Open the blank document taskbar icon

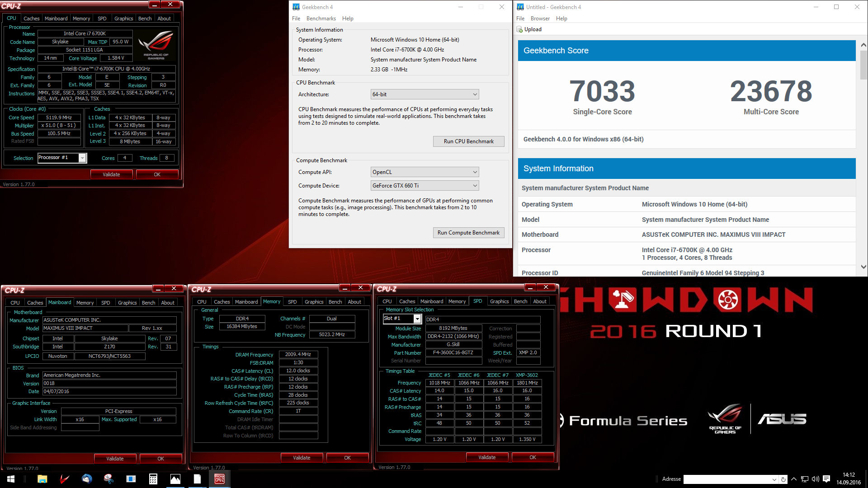pos(198,479)
